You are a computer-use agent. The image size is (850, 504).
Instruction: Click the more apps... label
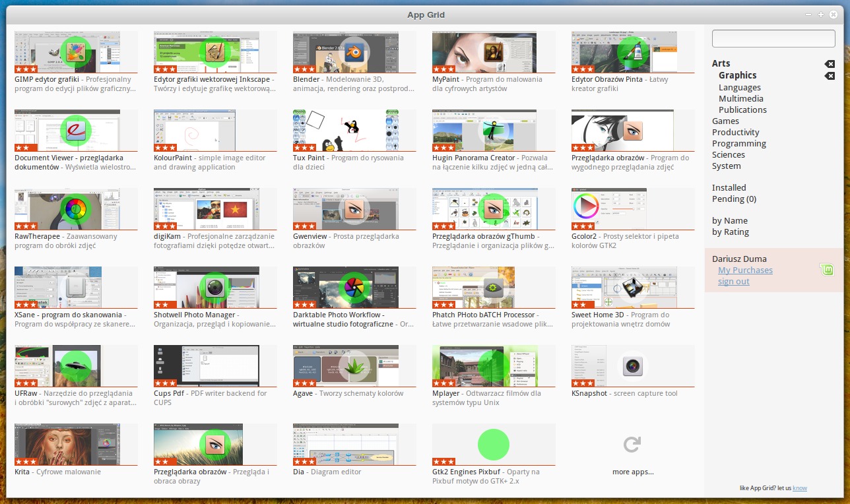633,472
